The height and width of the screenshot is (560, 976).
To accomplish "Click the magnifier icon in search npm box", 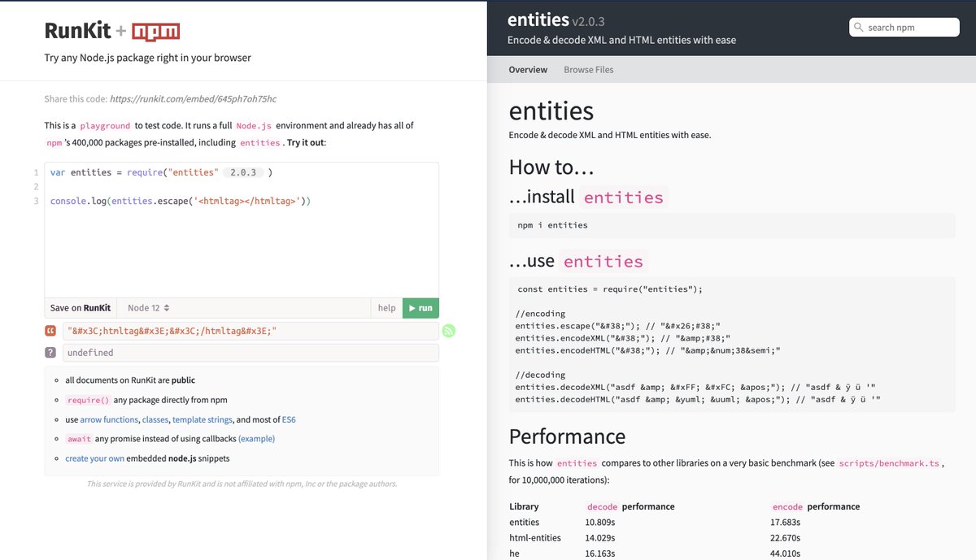I will (859, 28).
